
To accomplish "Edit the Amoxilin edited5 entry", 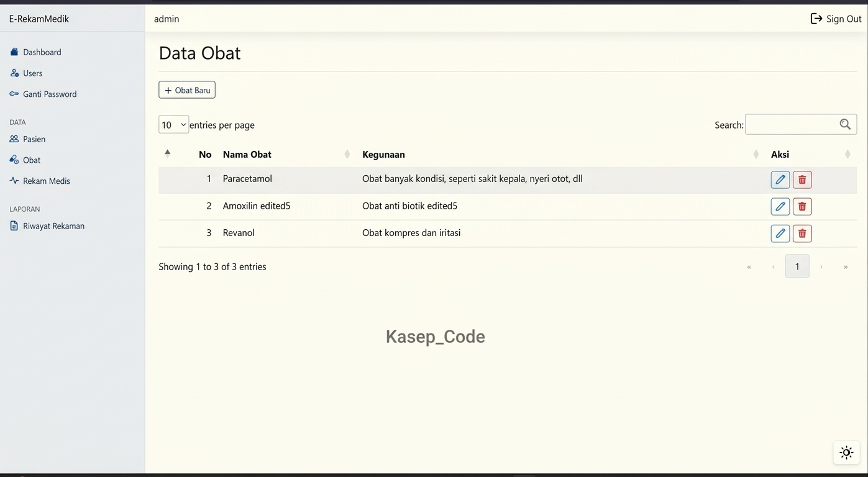I will click(x=780, y=206).
